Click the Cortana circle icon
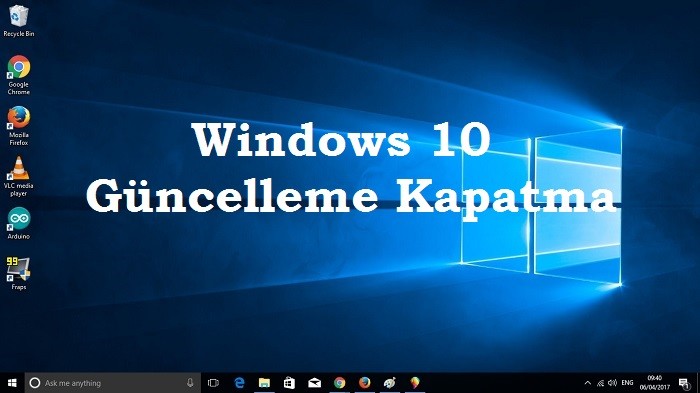This screenshot has height=393, width=700. 35,383
